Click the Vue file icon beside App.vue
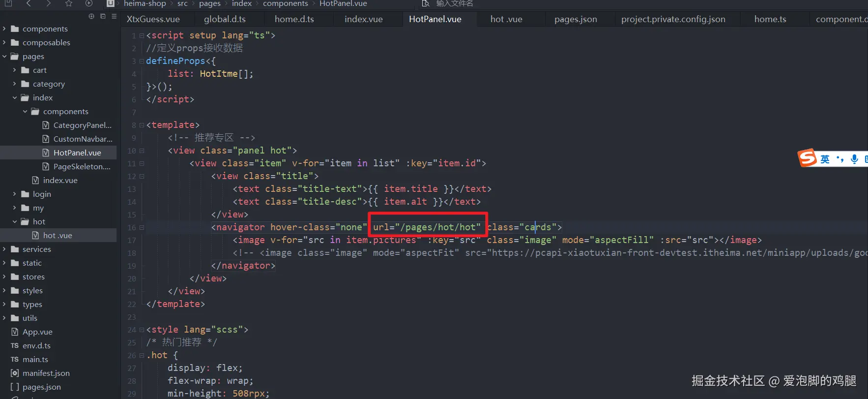 (x=15, y=332)
